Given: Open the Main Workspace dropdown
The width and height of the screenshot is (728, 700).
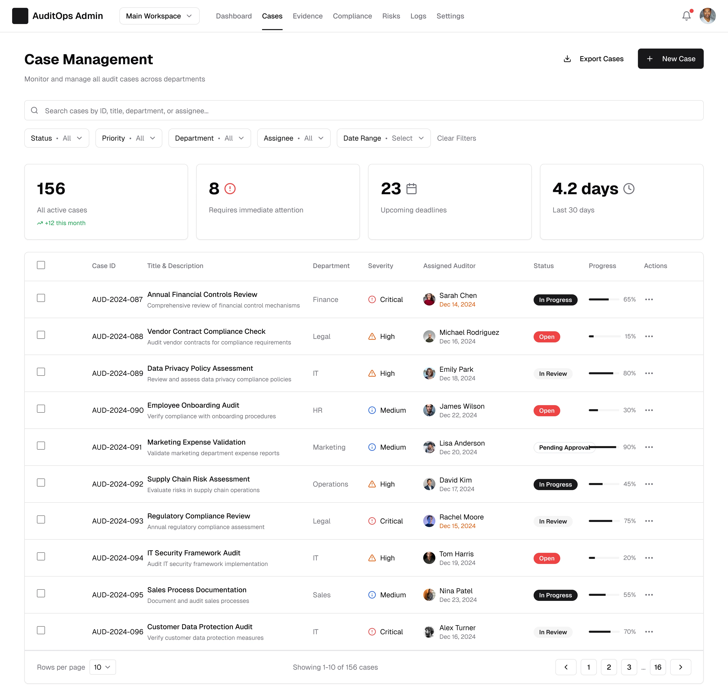Looking at the screenshot, I should click(x=159, y=16).
